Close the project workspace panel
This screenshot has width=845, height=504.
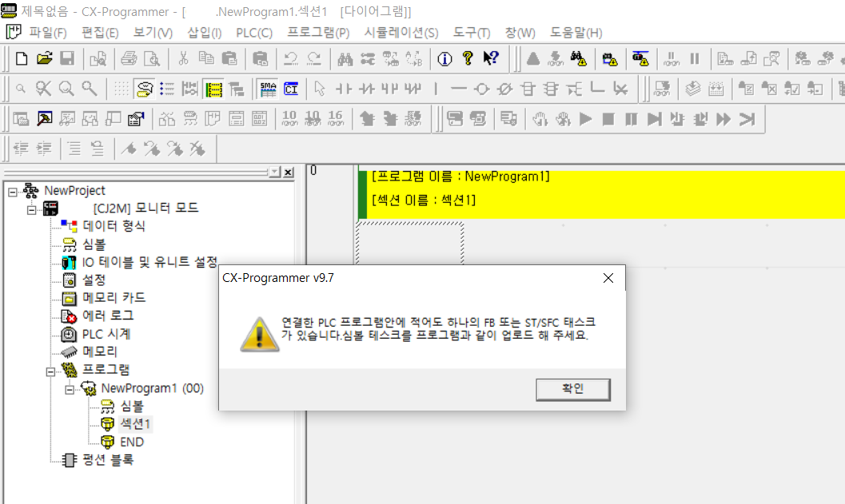289,173
